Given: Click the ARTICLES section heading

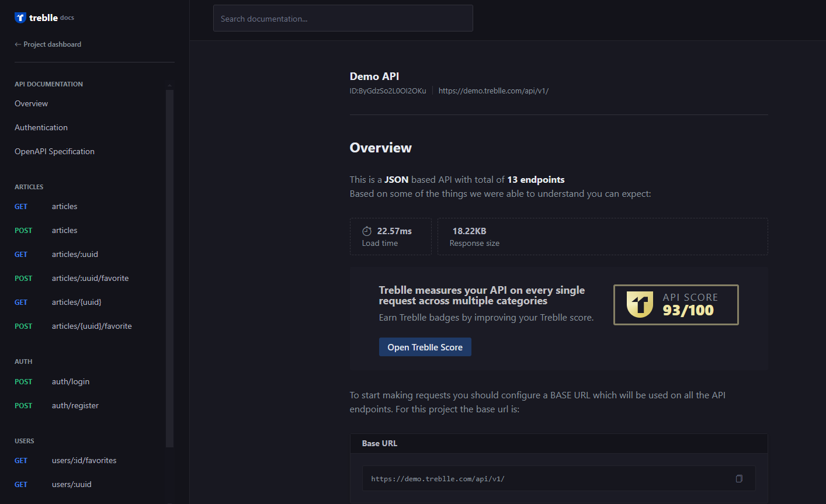Looking at the screenshot, I should pos(29,187).
